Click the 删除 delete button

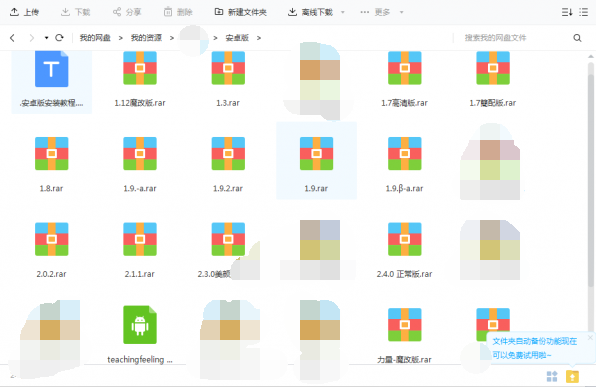pyautogui.click(x=178, y=12)
